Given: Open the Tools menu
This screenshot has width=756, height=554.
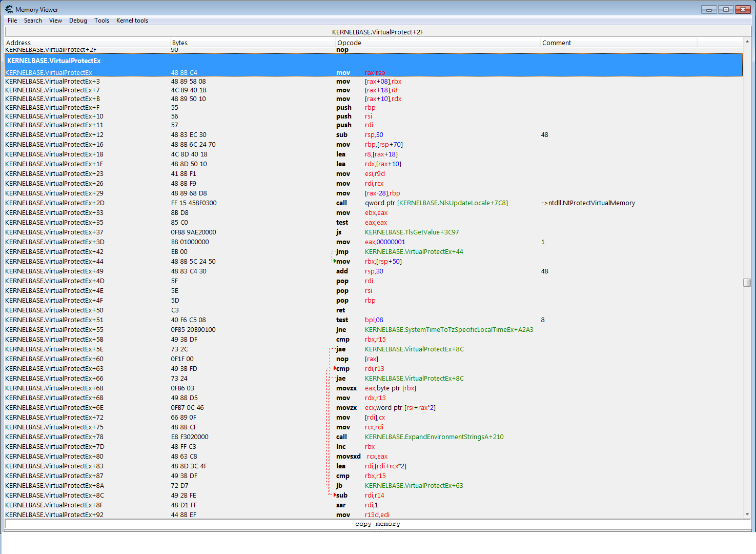Looking at the screenshot, I should tap(101, 21).
